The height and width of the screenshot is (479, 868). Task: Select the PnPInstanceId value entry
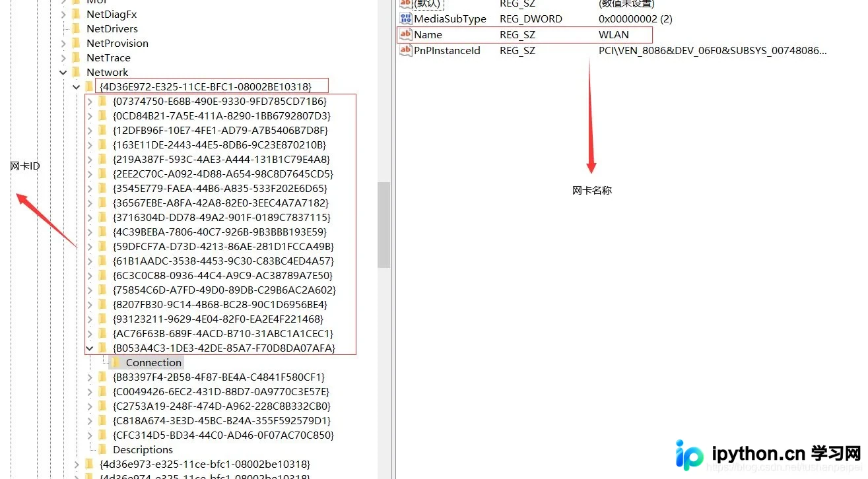(447, 51)
